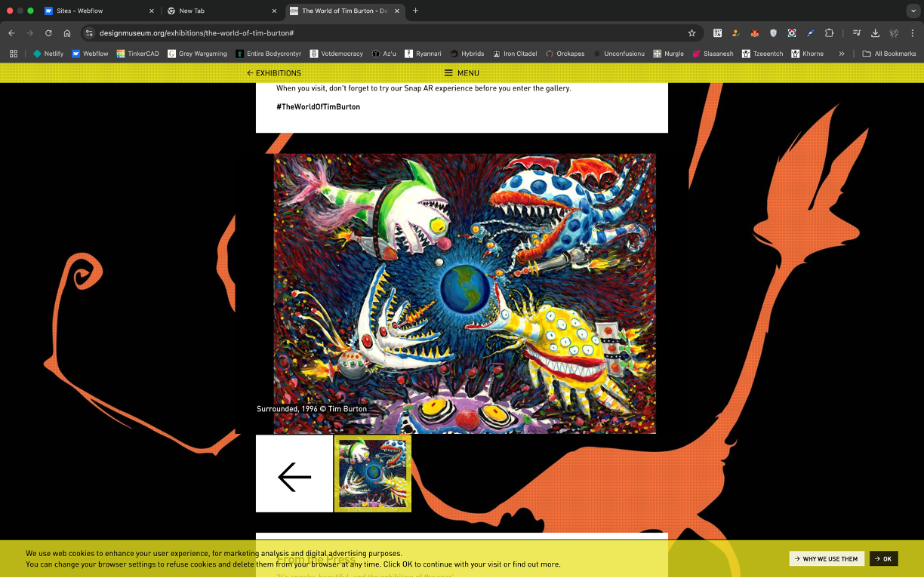Click the OK cookie consent button
924x578 pixels.
pos(883,559)
